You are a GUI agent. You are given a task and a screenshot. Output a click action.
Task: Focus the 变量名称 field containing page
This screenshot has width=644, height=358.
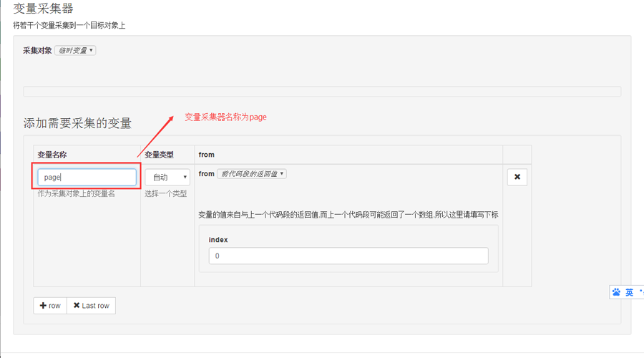click(87, 177)
